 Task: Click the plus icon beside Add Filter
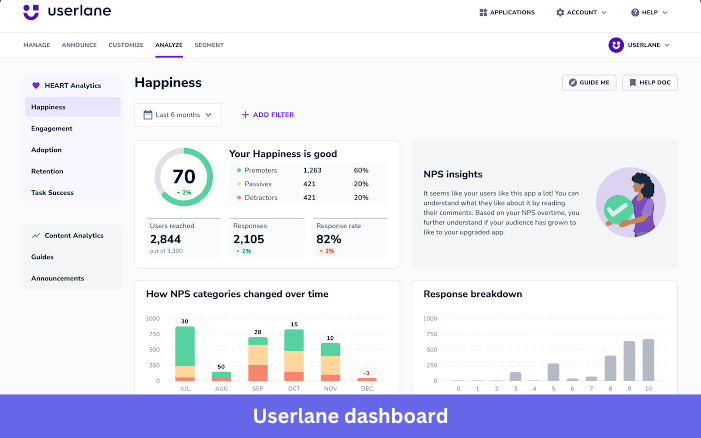245,115
